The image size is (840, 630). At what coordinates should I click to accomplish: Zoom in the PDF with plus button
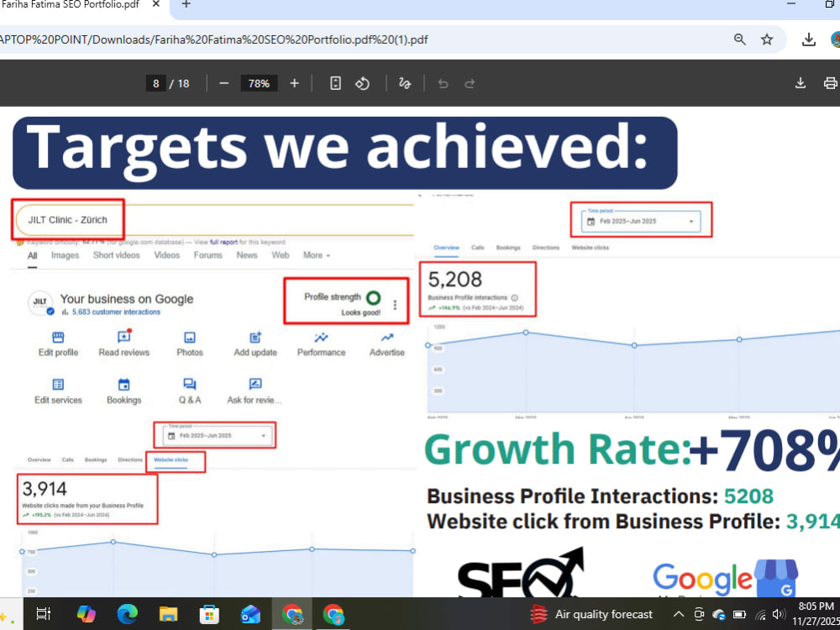pos(294,83)
